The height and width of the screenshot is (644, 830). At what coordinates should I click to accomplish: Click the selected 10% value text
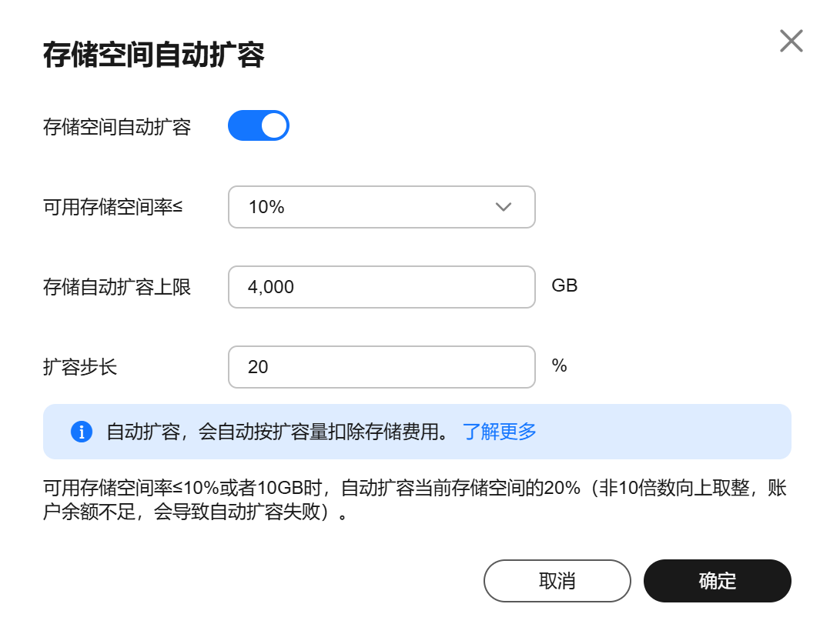[266, 207]
